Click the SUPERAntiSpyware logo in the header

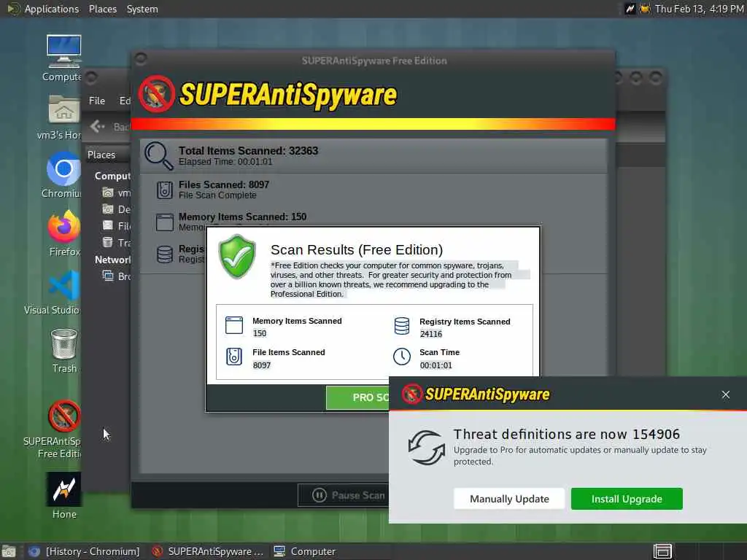click(x=268, y=94)
